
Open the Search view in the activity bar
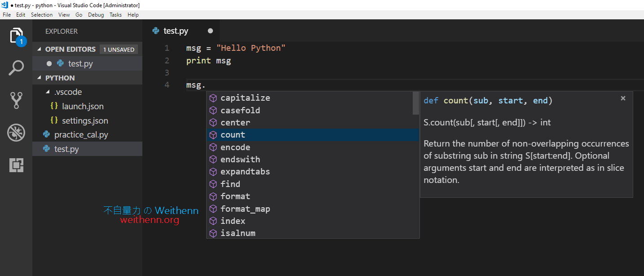pos(16,68)
